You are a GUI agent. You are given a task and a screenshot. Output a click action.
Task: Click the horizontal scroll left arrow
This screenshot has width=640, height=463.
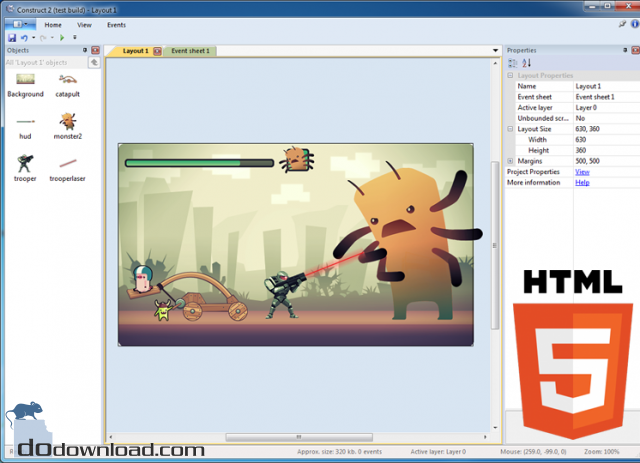(111, 437)
